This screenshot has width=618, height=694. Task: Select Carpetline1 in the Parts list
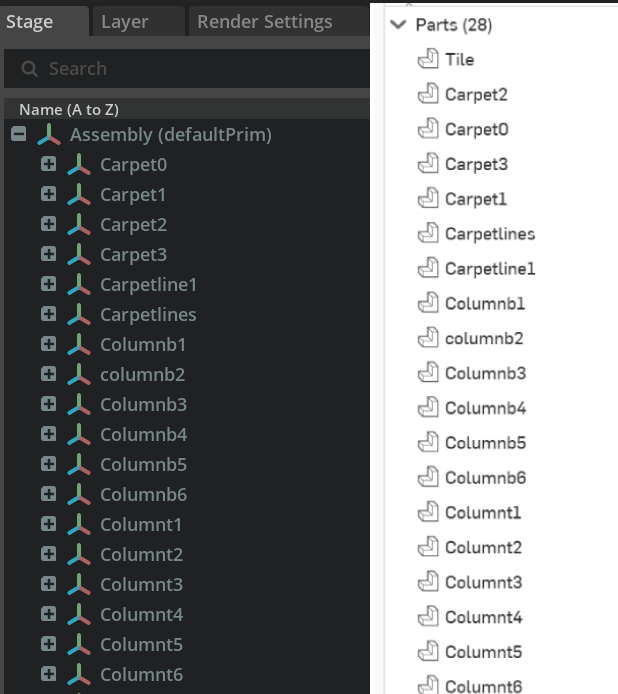(x=490, y=269)
